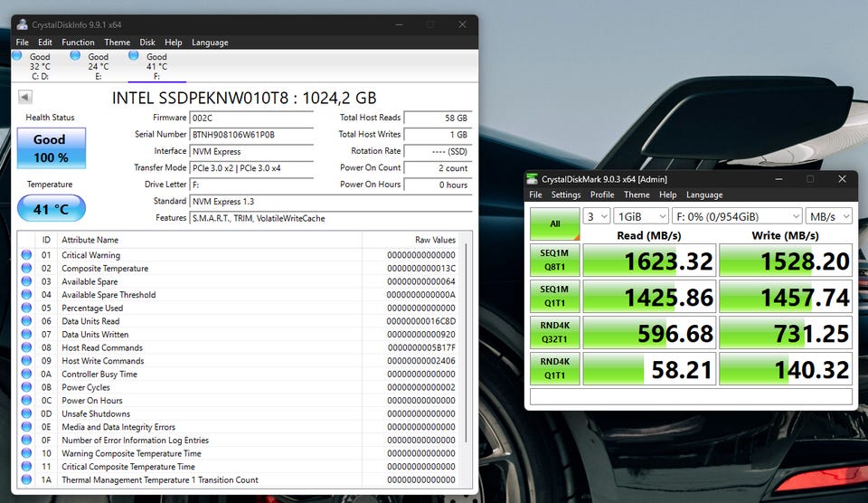Open Profile menu in CrystalDiskMark

(602, 195)
